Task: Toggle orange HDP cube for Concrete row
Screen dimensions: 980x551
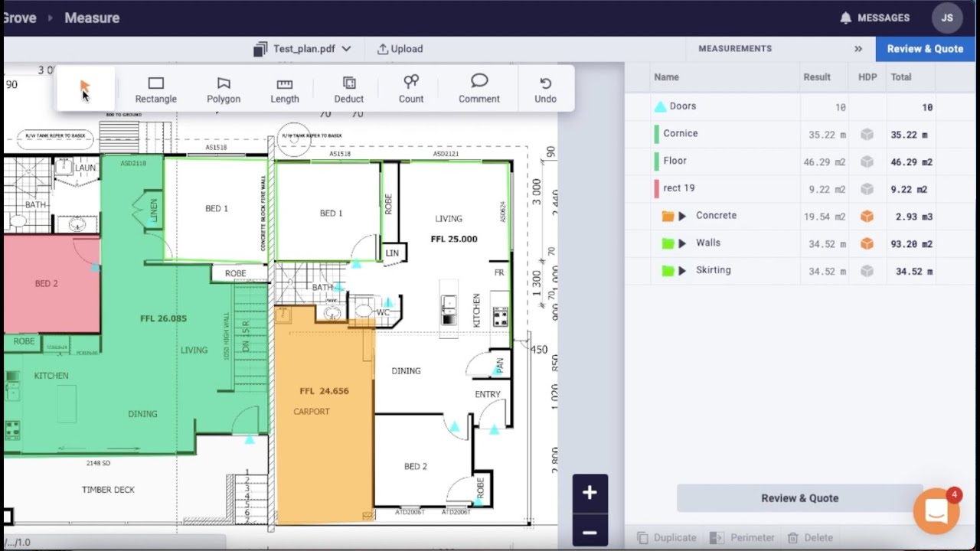Action: click(x=867, y=217)
